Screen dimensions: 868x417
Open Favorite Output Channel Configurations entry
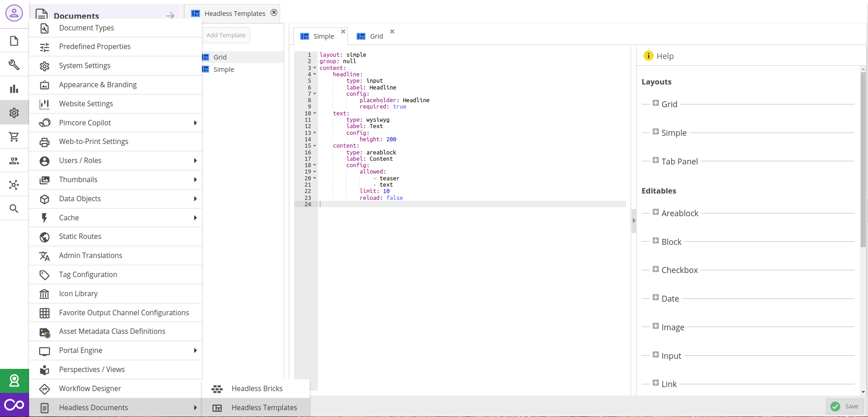tap(115, 313)
